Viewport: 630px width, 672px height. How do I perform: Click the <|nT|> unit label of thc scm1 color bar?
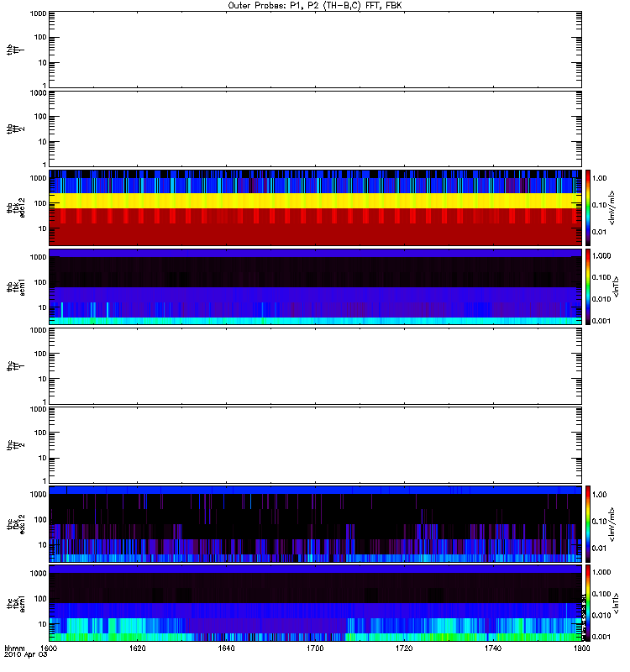pos(617,603)
